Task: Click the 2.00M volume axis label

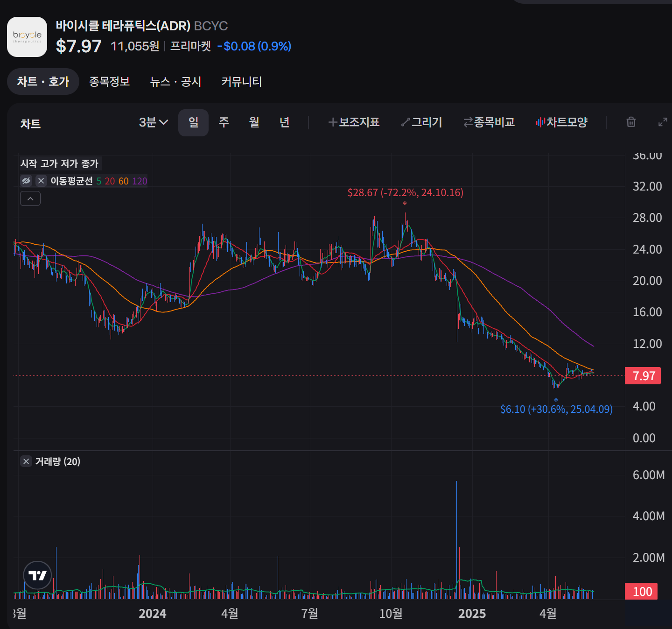Action: (649, 558)
